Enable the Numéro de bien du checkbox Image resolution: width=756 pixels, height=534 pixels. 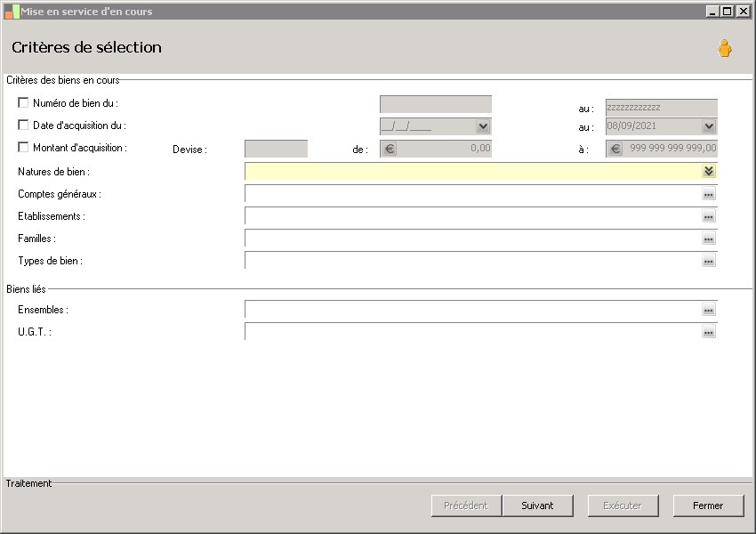(22, 102)
